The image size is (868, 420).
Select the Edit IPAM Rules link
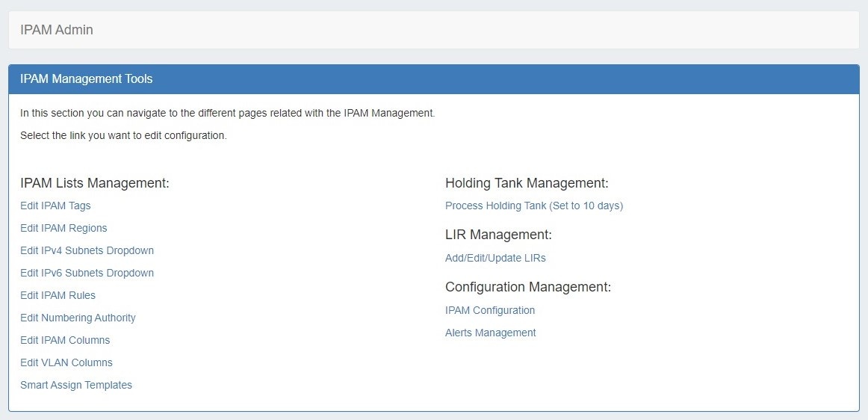[x=58, y=295]
